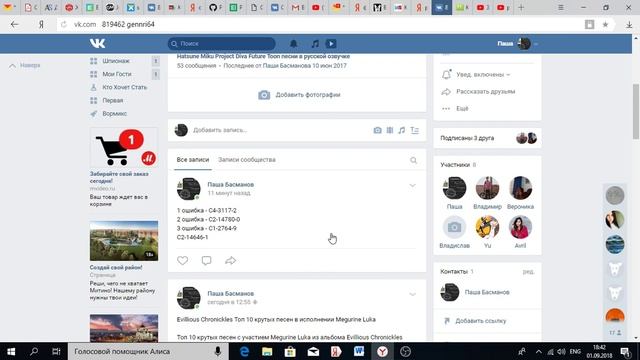Open member Паша avatar
Viewport: 640px width, 360px height.
click(454, 188)
